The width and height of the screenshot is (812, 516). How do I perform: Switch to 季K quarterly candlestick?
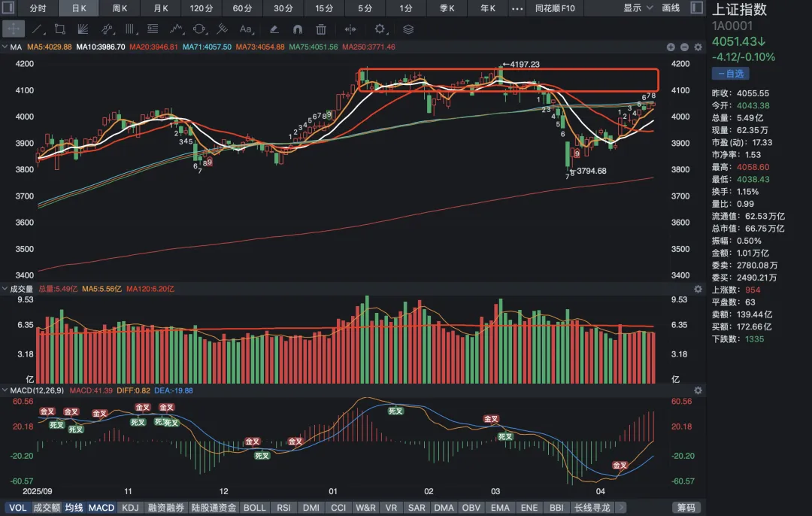[447, 8]
